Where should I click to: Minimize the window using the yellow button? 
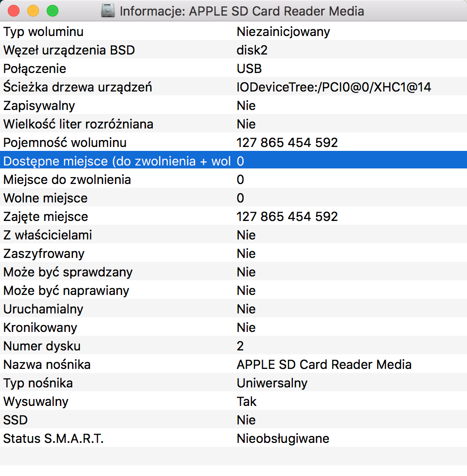pyautogui.click(x=33, y=11)
